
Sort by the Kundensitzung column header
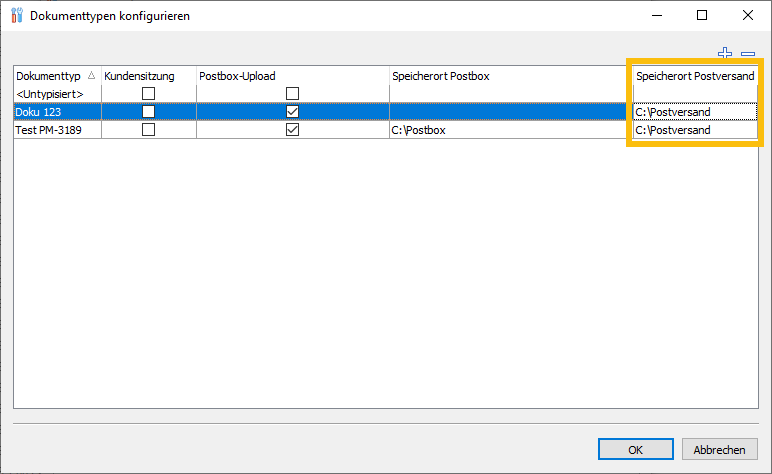[x=140, y=76]
